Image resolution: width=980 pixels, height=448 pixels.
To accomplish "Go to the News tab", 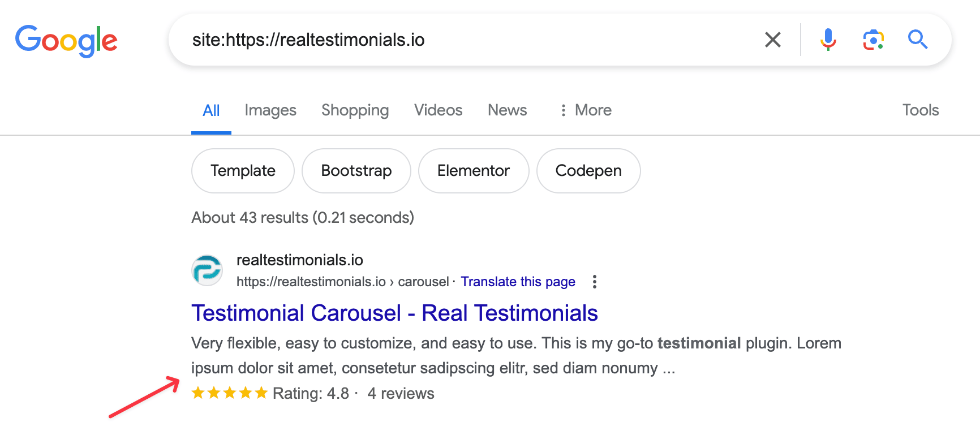I will 507,110.
